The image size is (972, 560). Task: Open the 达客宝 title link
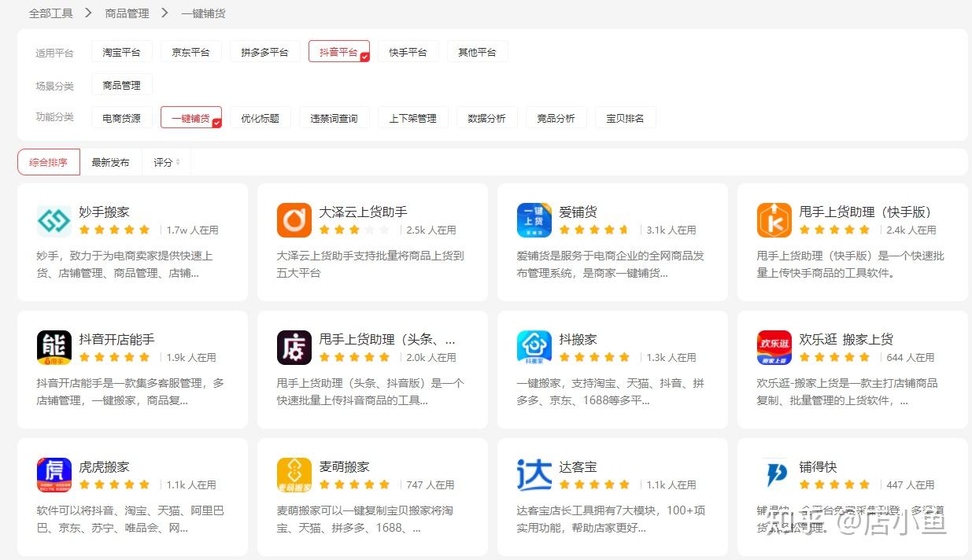coord(578,466)
